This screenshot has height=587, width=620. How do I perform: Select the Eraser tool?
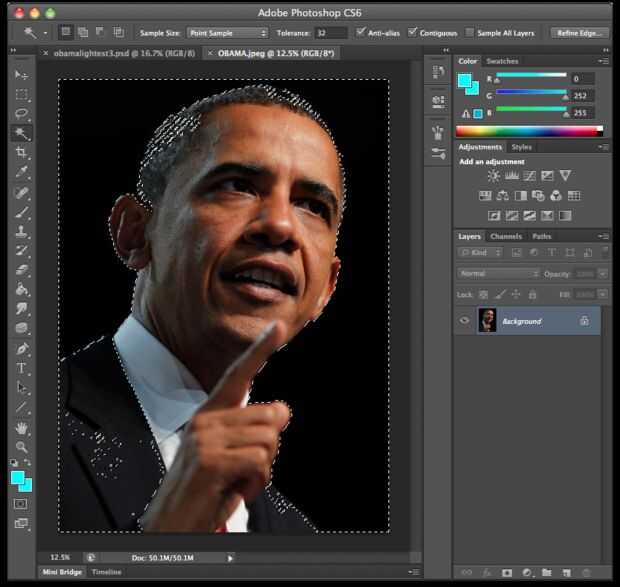[21, 270]
